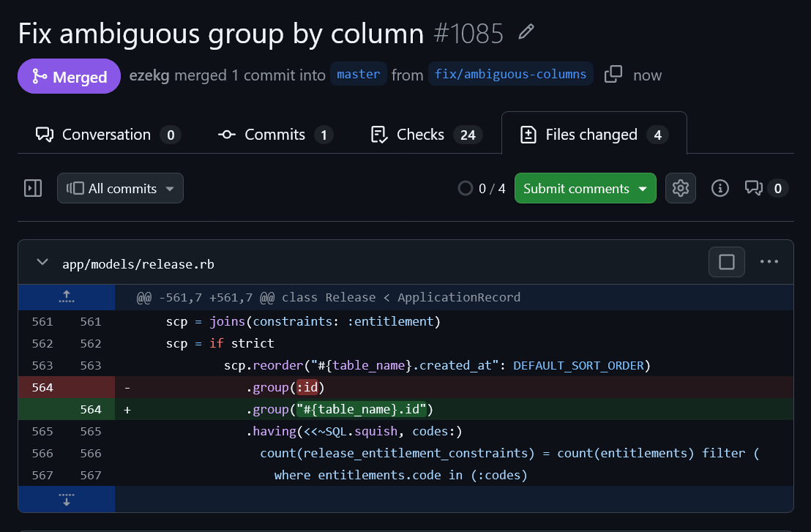Click the 'scp = if strict' code line
This screenshot has width=811, height=532.
[x=454, y=343]
